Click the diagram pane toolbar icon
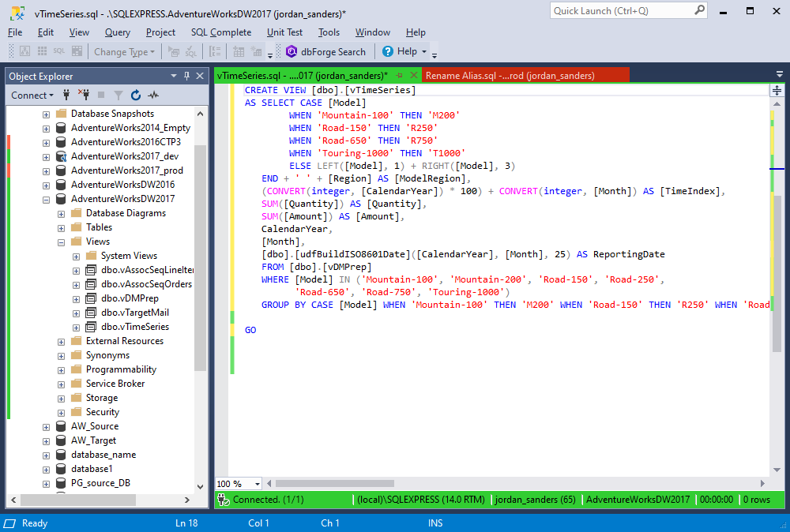 (x=24, y=51)
